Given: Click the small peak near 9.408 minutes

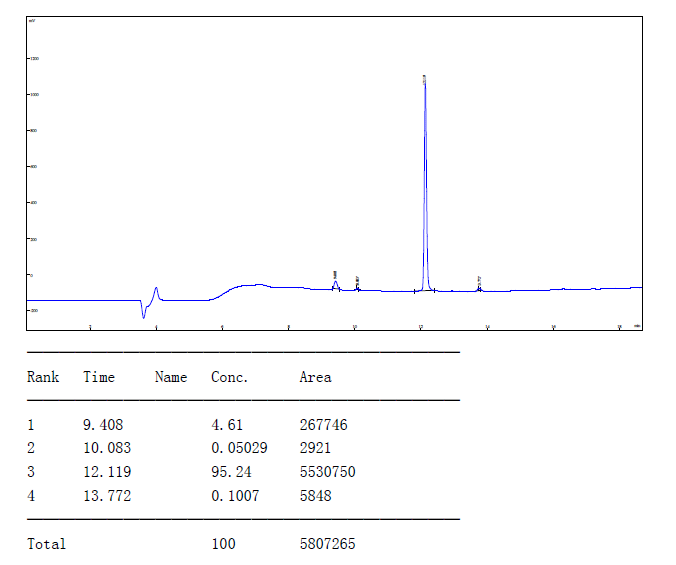Looking at the screenshot, I should 335,283.
